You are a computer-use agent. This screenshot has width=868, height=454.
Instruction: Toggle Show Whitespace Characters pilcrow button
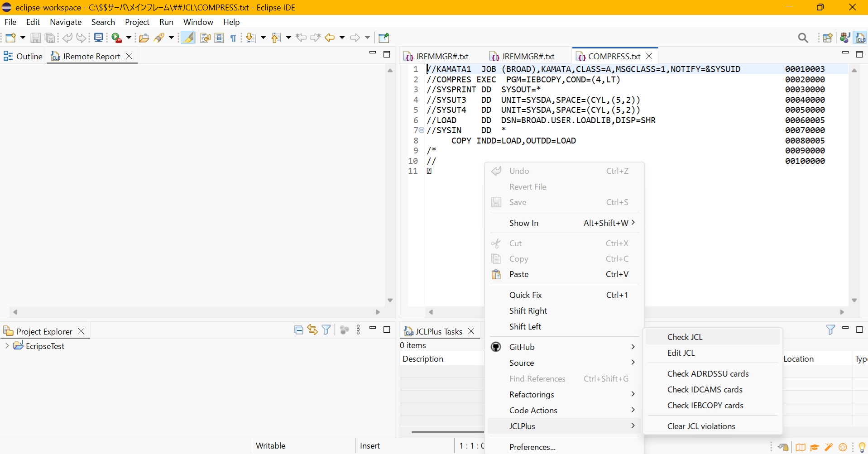(233, 38)
